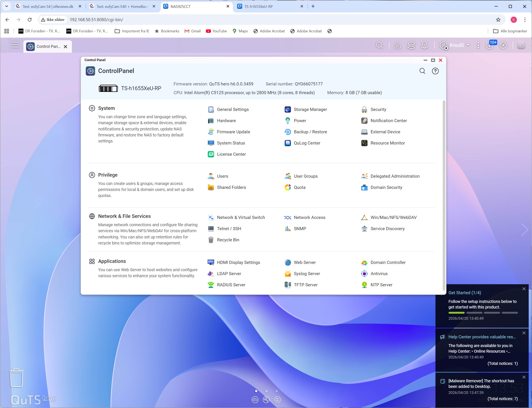
Task: Open NTP Server settings
Action: pyautogui.click(x=377, y=285)
